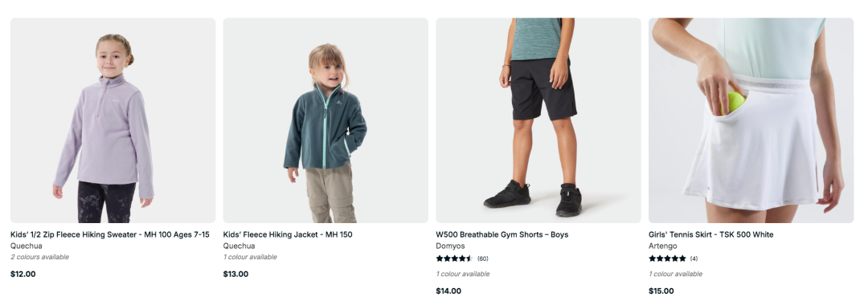Open the (60) review count for Gym Shorts
Image resolution: width=868 pixels, height=305 pixels.
point(483,258)
